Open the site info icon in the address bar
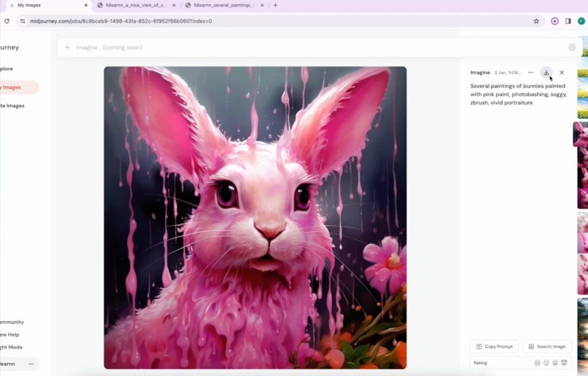 point(22,21)
